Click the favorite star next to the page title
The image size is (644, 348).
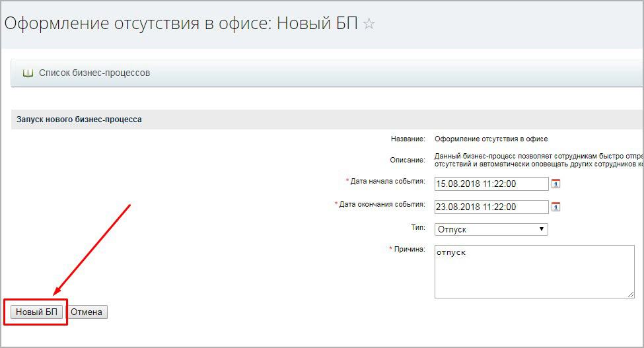pos(369,24)
